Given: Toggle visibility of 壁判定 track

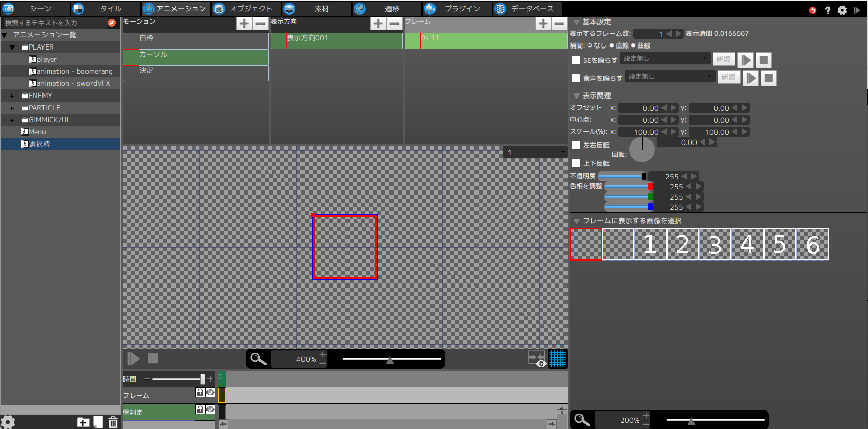Looking at the screenshot, I should click(210, 409).
